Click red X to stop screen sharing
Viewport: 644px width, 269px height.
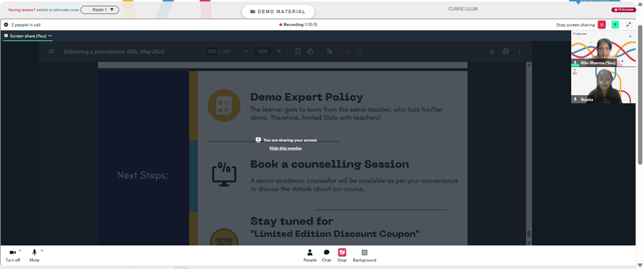[x=601, y=25]
